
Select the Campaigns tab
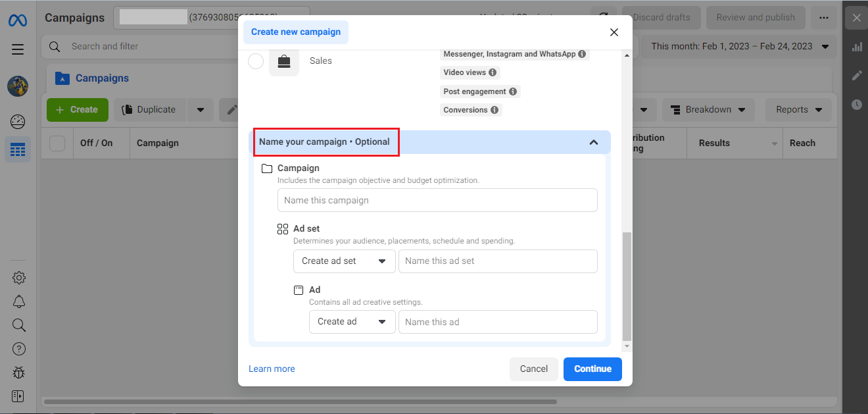click(x=92, y=78)
